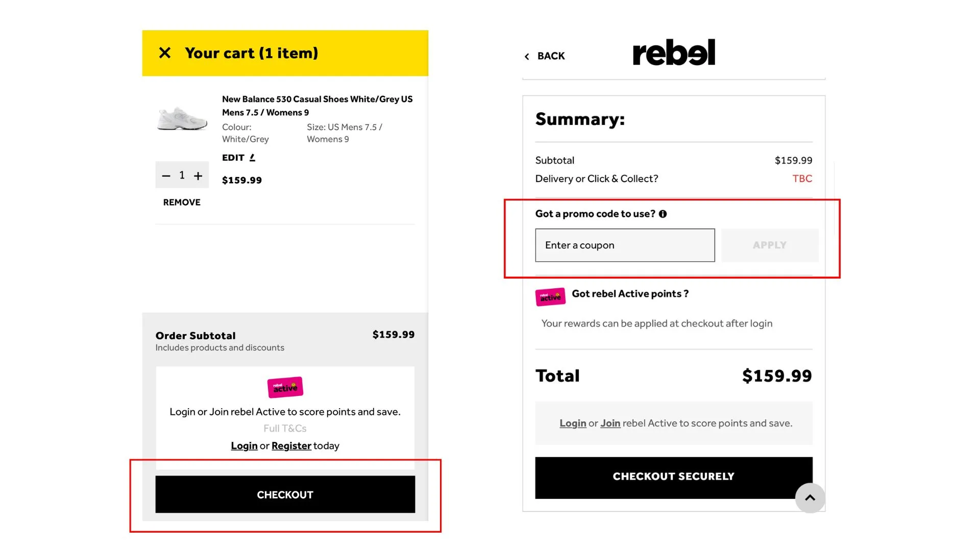This screenshot has width=980, height=551.
Task: Click the CHECKOUT button
Action: (285, 494)
